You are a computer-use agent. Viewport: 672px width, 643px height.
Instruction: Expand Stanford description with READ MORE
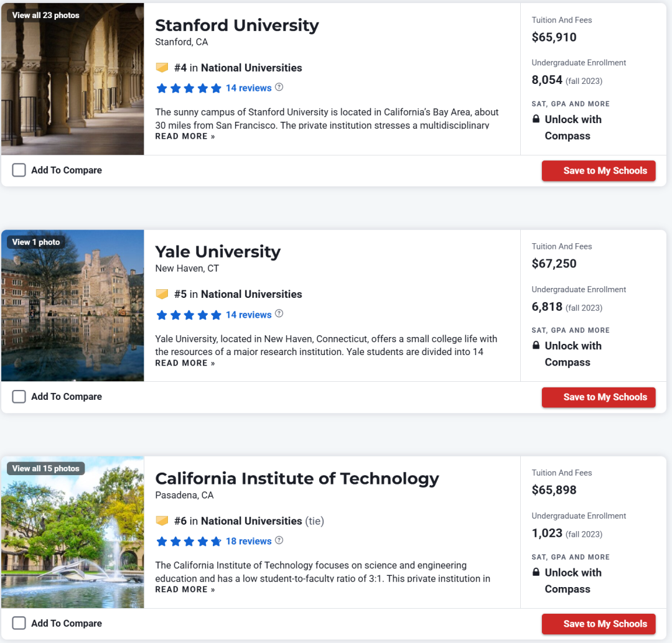click(185, 137)
